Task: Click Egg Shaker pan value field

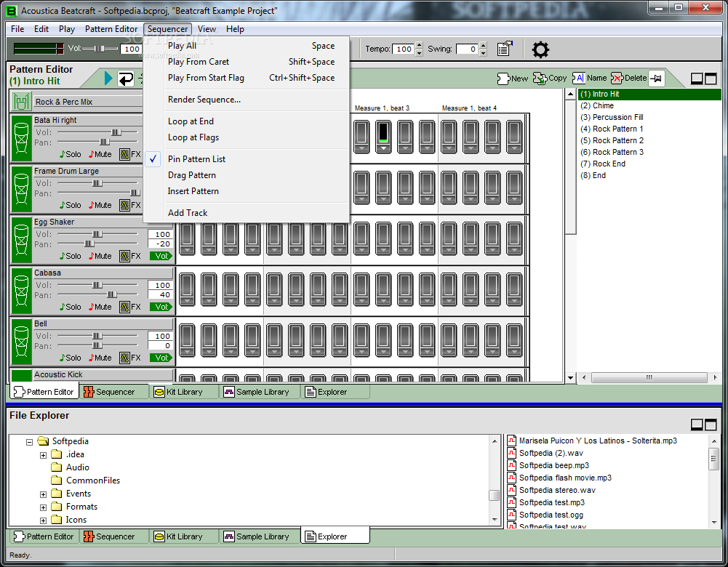Action: (160, 244)
